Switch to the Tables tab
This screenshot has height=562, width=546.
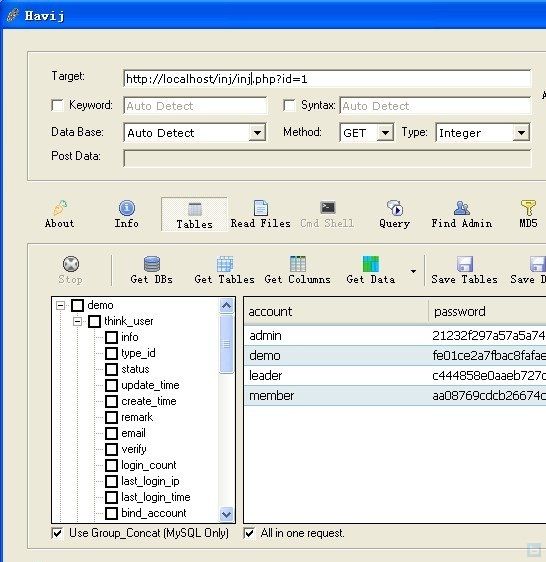click(194, 215)
